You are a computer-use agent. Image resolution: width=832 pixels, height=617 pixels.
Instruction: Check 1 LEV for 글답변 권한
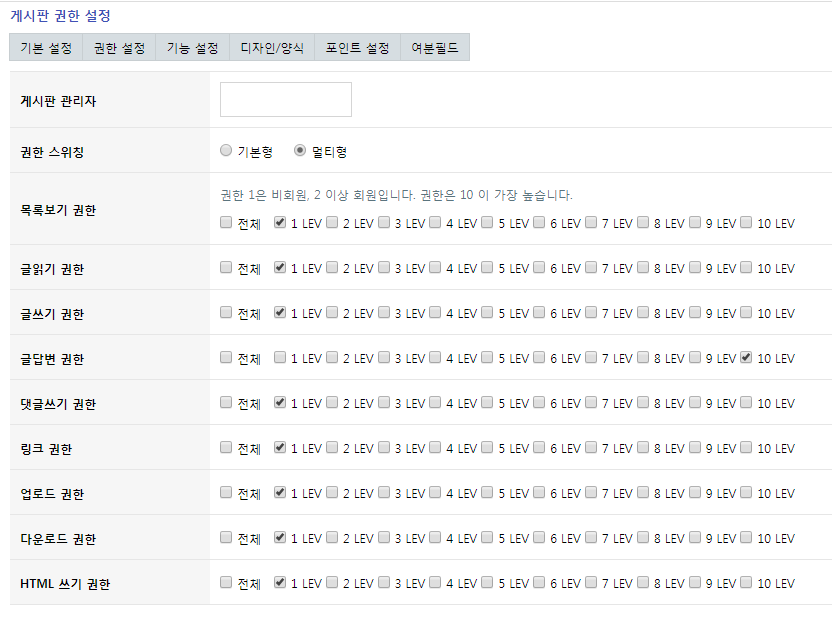[x=280, y=358]
